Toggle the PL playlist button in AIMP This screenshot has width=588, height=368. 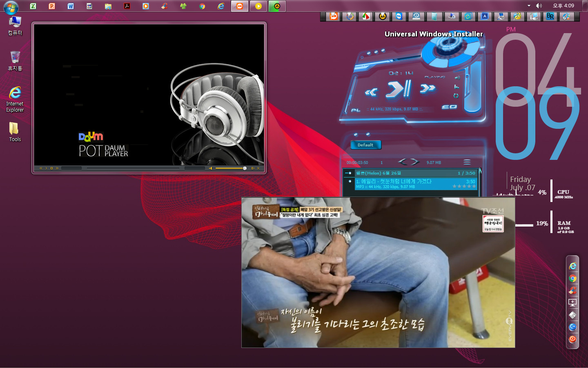pos(356,110)
